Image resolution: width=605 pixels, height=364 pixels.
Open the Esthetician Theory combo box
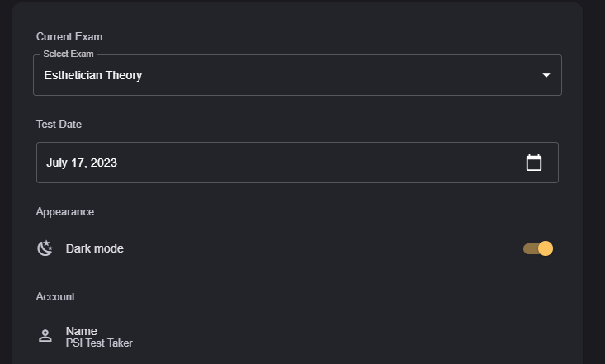281,75
